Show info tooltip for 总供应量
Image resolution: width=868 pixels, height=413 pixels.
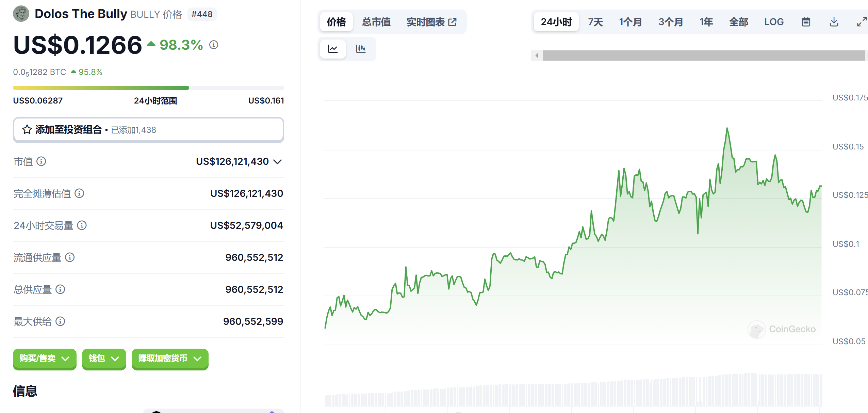pyautogui.click(x=60, y=289)
